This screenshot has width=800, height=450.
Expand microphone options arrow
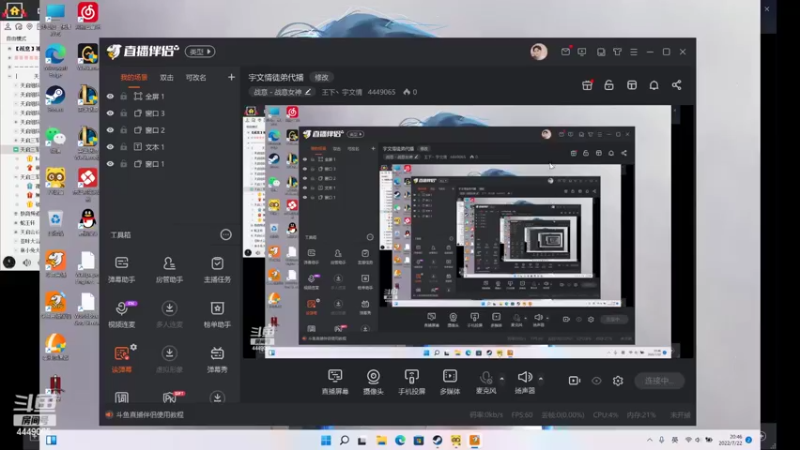coord(502,379)
